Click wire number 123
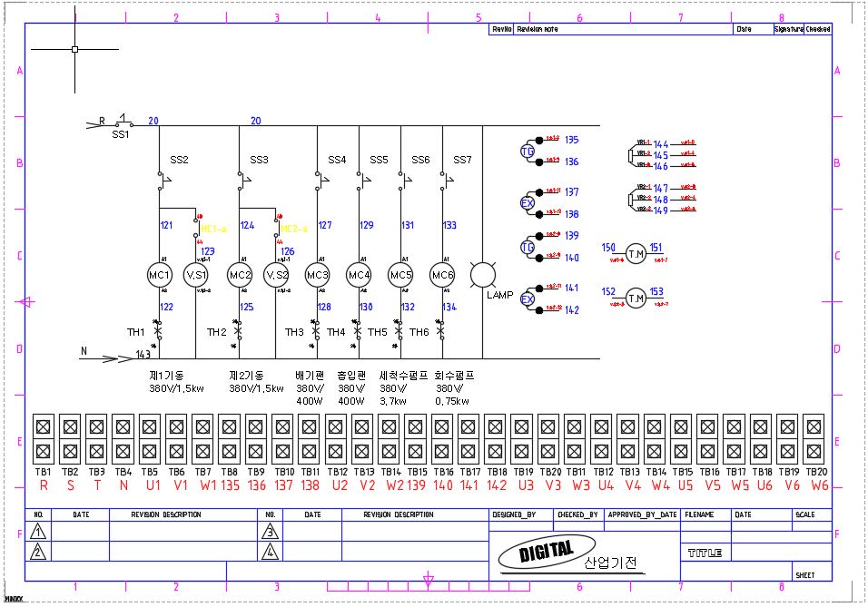This screenshot has width=868, height=607. point(208,251)
